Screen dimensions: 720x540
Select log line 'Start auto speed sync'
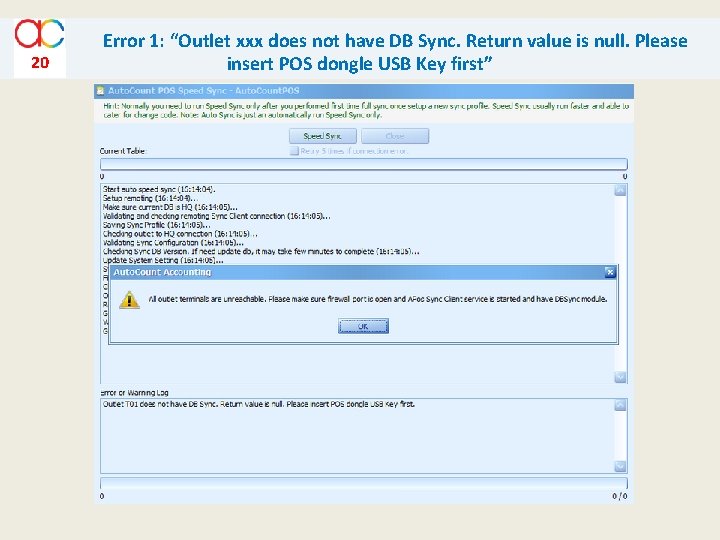(x=159, y=189)
